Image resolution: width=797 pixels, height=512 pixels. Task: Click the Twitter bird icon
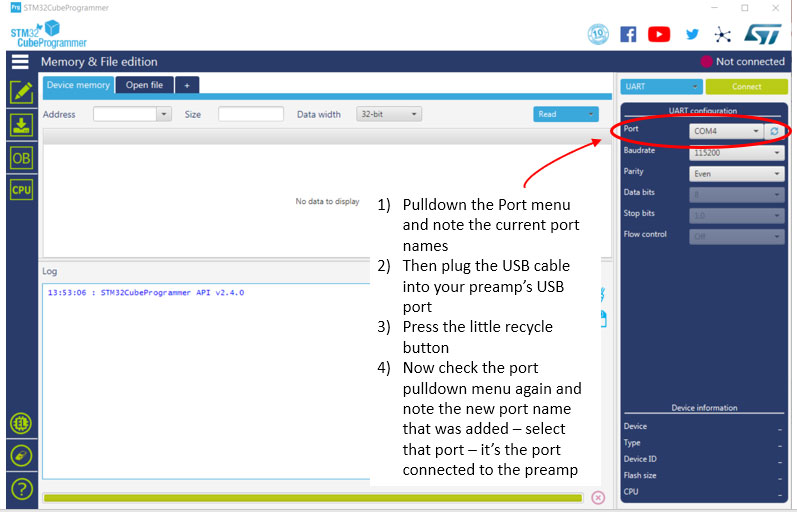tap(692, 34)
